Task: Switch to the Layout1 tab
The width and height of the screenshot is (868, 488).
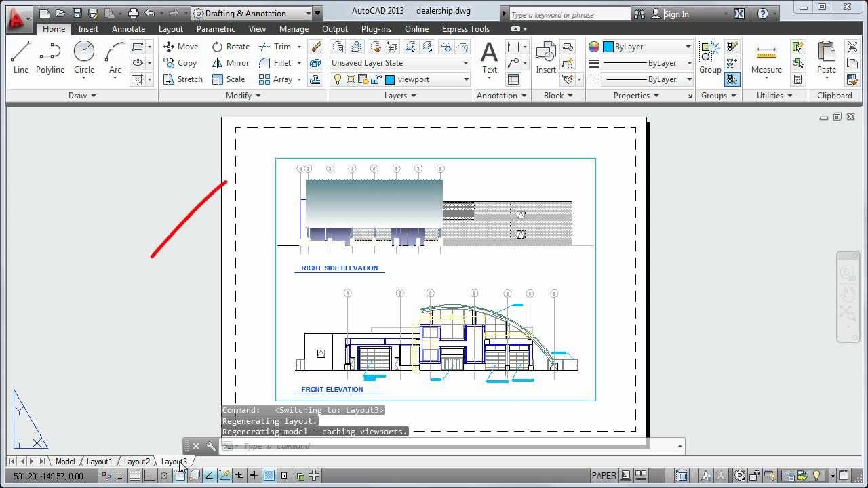Action: (99, 462)
